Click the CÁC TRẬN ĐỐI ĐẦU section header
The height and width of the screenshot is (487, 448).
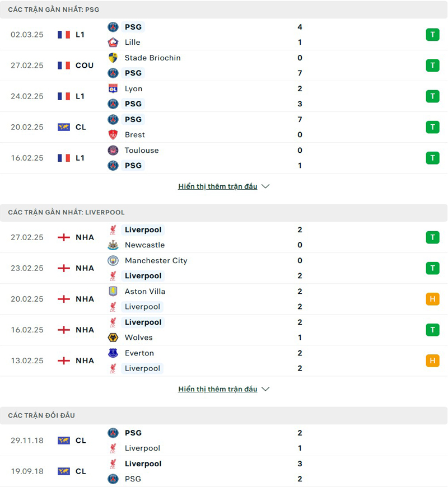click(41, 415)
